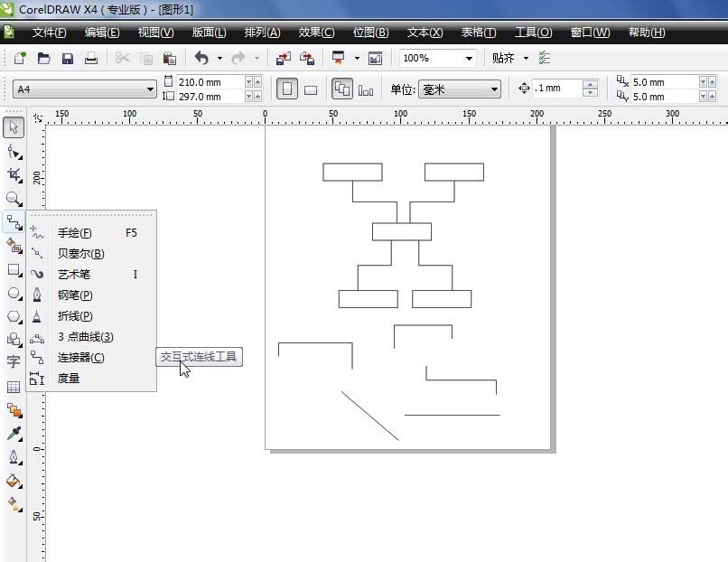Pick the Eyedropper tool in the toolbox
The image size is (728, 562).
pos(14,434)
